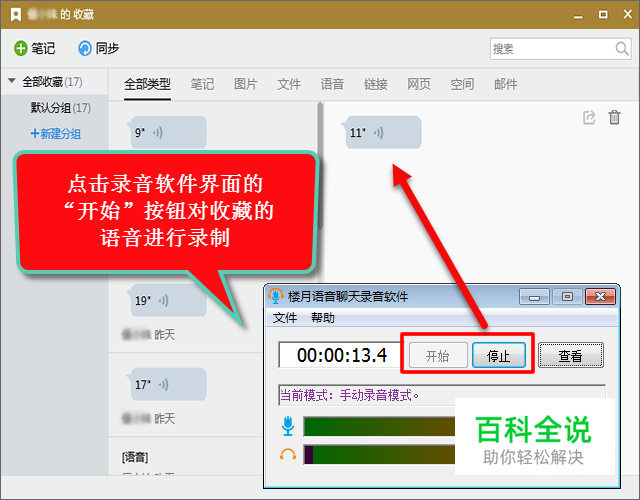
Task: Click the green plus 笔记 note icon
Action: point(20,48)
